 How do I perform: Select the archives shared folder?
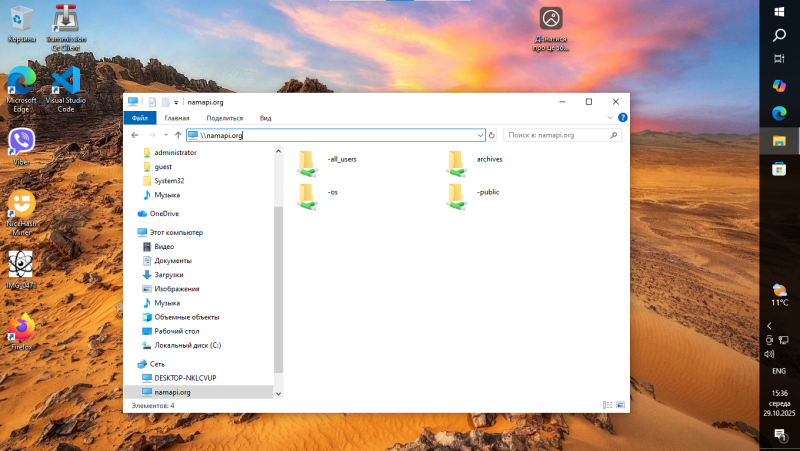click(458, 161)
